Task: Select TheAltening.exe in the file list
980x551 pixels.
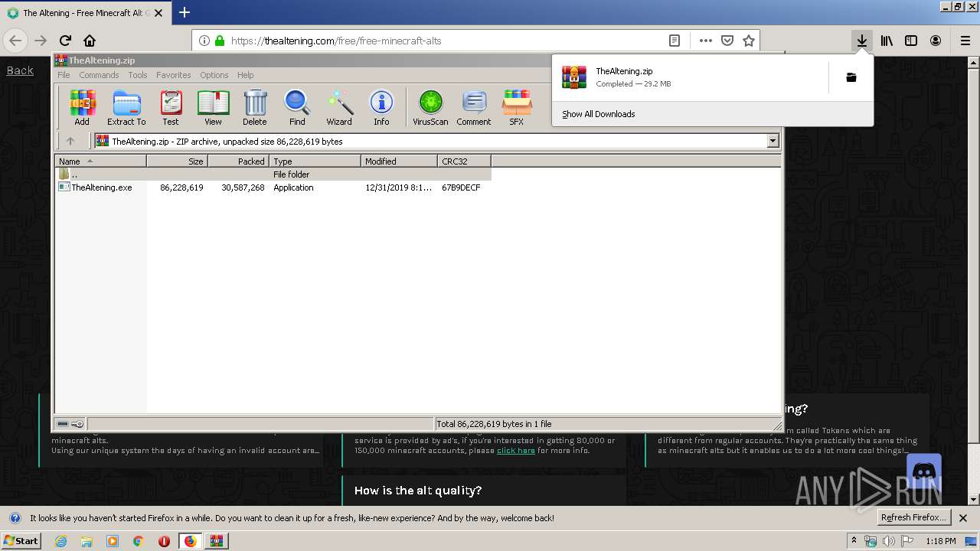Action: tap(102, 187)
